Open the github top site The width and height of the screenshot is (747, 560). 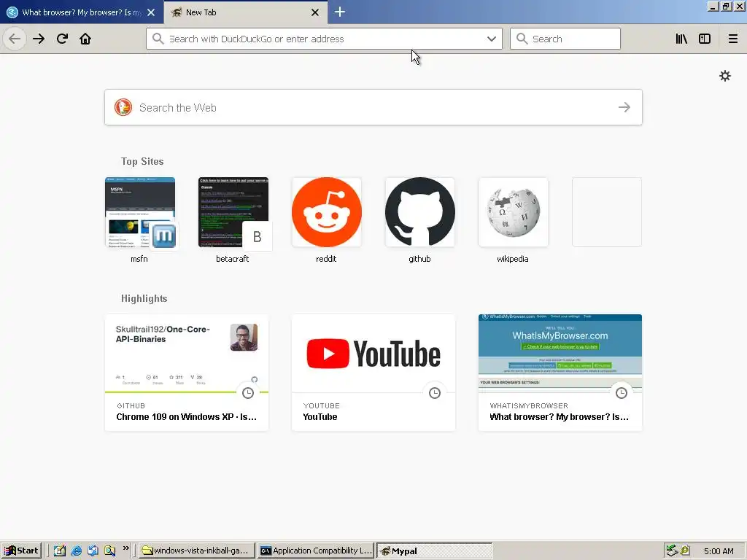(x=419, y=220)
